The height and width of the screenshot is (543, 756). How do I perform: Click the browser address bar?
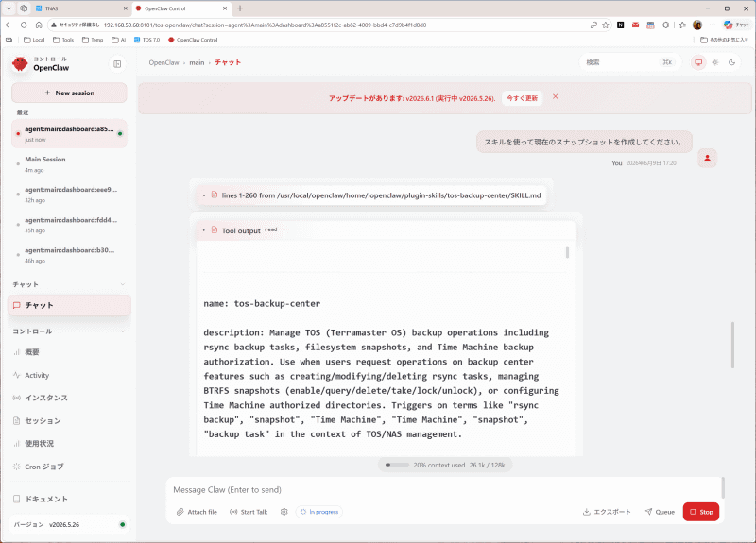[x=318, y=25]
